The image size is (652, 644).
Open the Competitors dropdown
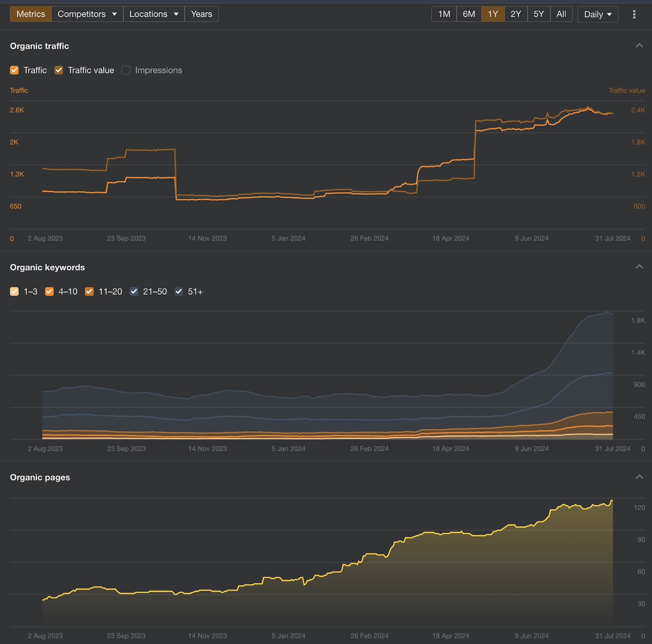tap(87, 14)
